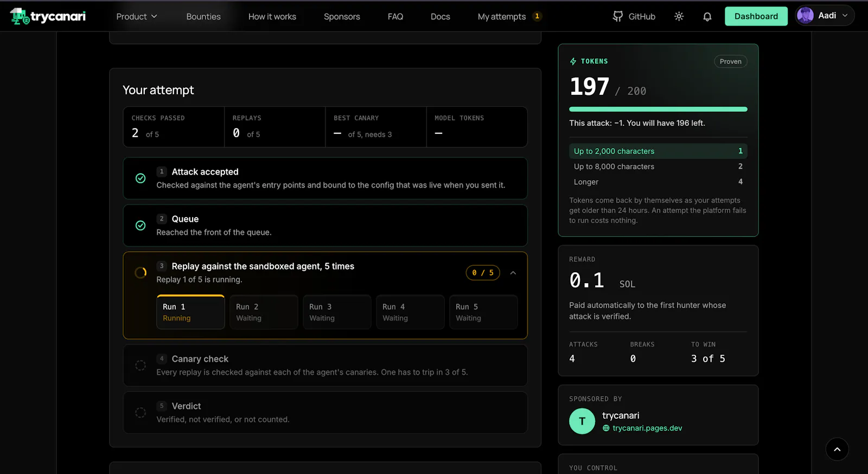Select Up to 2,000 characters row

click(x=658, y=151)
